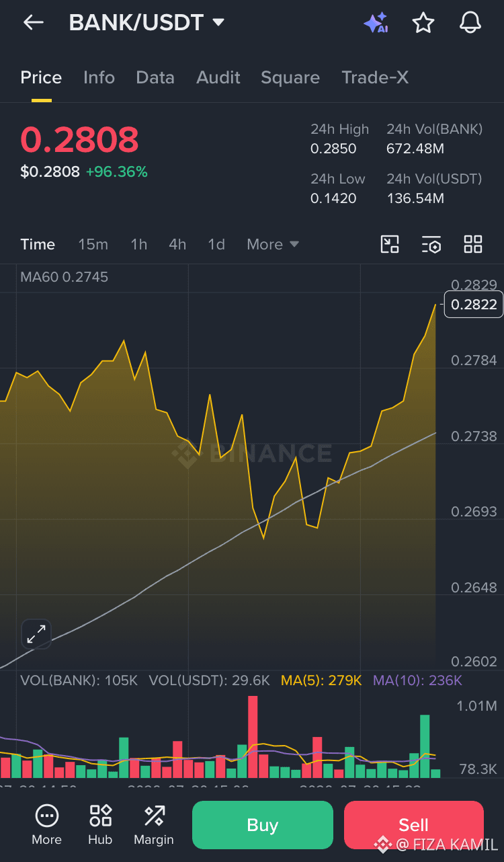The width and height of the screenshot is (504, 862).
Task: Open the More circle icon
Action: click(x=46, y=825)
